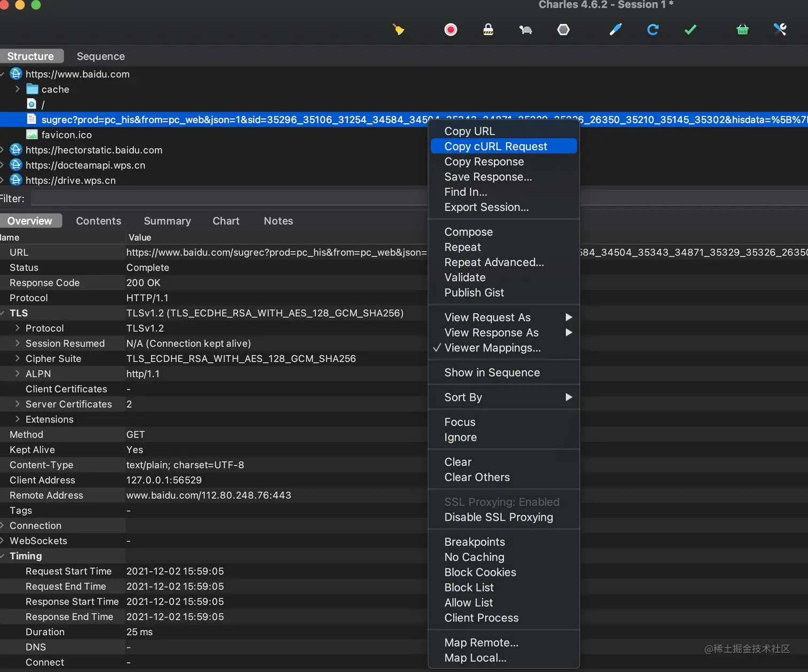This screenshot has width=808, height=672.
Task: Click into the Filter input field
Action: pyautogui.click(x=419, y=198)
